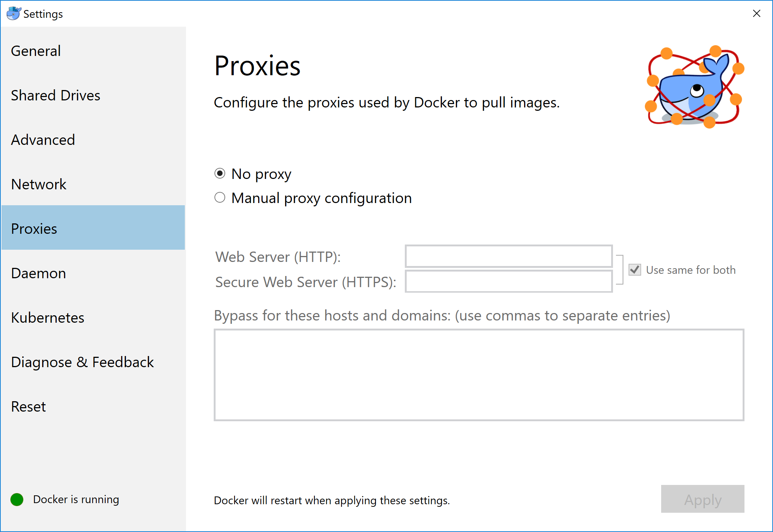Close the Settings window

[756, 13]
